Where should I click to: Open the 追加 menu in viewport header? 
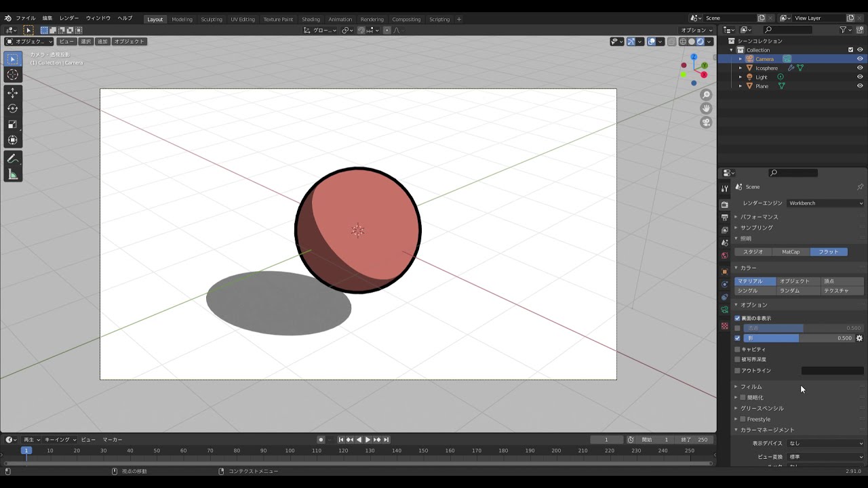102,41
